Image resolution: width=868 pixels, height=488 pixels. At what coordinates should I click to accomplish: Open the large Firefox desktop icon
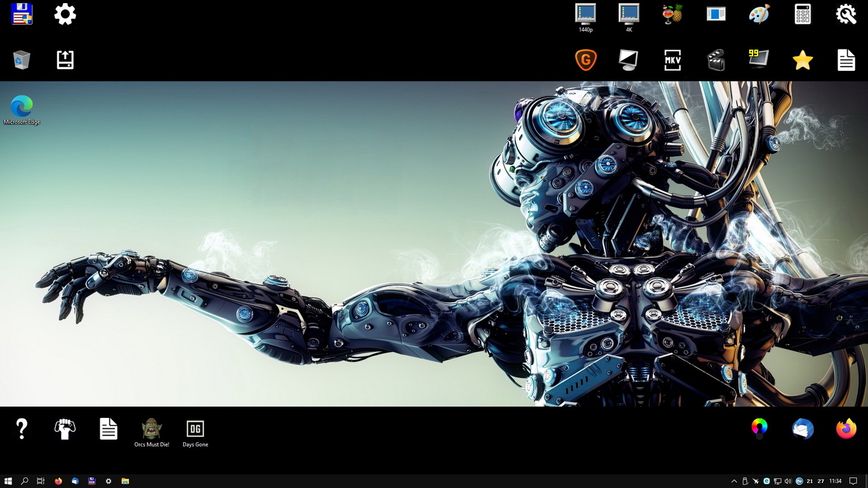click(846, 429)
